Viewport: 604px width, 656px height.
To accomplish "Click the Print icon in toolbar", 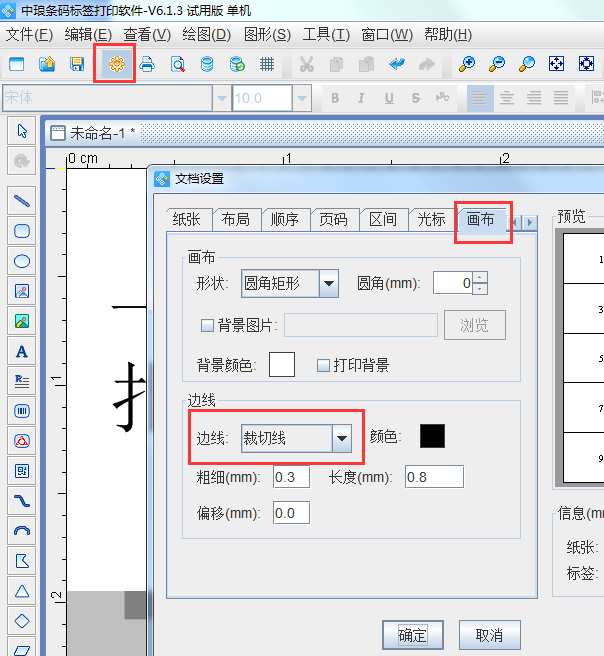I will [147, 64].
